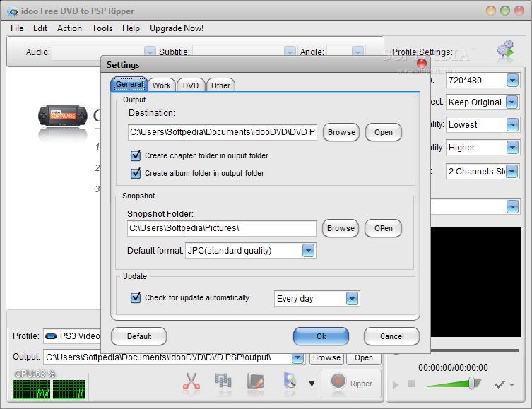Viewport: 532px width, 409px height.
Task: Open the Audio track dropdown
Action: (x=150, y=52)
